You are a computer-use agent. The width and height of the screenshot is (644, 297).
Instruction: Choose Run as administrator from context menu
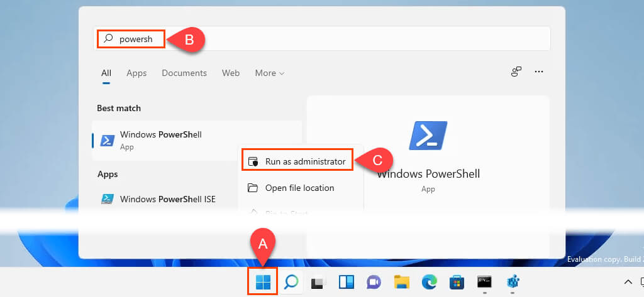pos(297,161)
